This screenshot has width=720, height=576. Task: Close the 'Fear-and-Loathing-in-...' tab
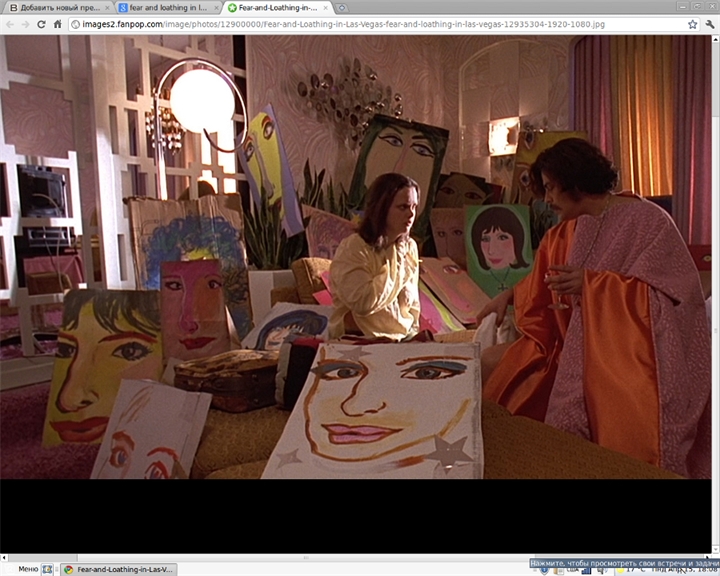[326, 8]
